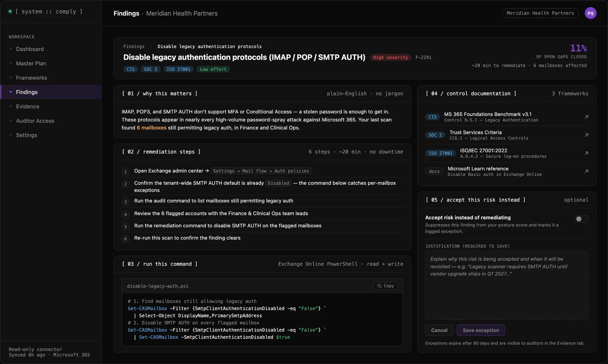Image resolution: width=608 pixels, height=364 pixels.
Task: Click the highlighted 6 mailboxes link
Action: [x=151, y=128]
